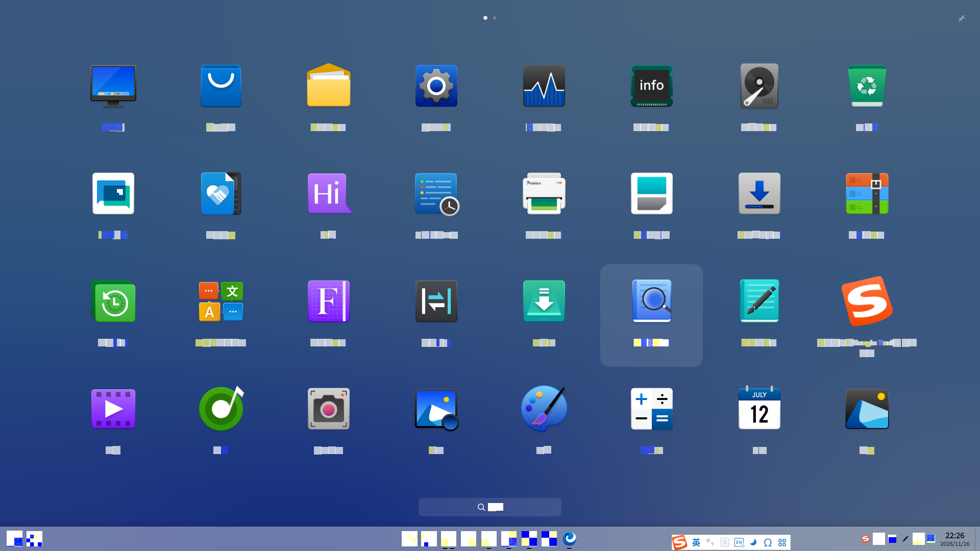This screenshot has height=551, width=980.
Task: Launch the Calendar July 12 icon
Action: click(759, 408)
